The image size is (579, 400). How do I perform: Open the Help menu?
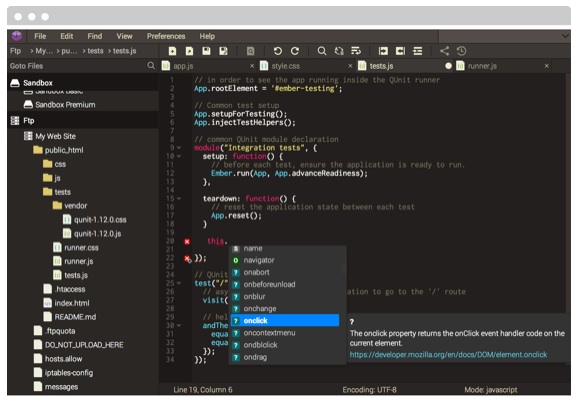tap(207, 36)
